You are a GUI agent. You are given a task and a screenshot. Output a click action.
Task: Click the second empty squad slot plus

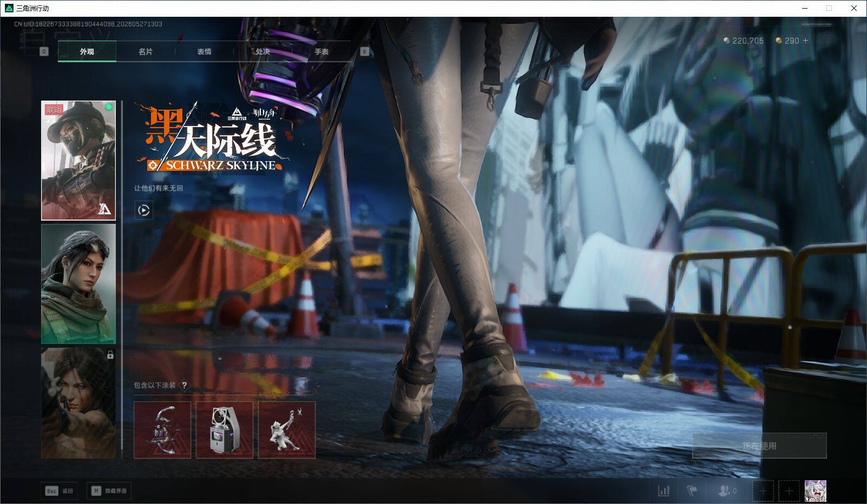pyautogui.click(x=789, y=491)
